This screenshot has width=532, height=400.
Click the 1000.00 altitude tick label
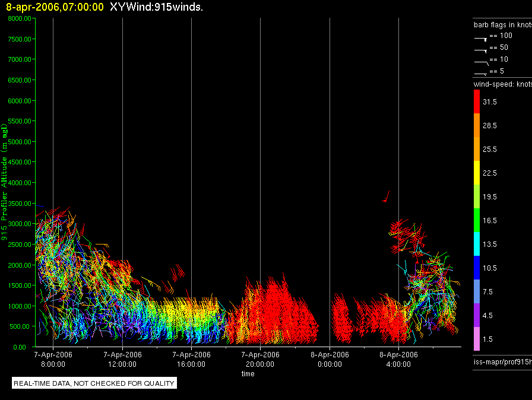(x=20, y=306)
